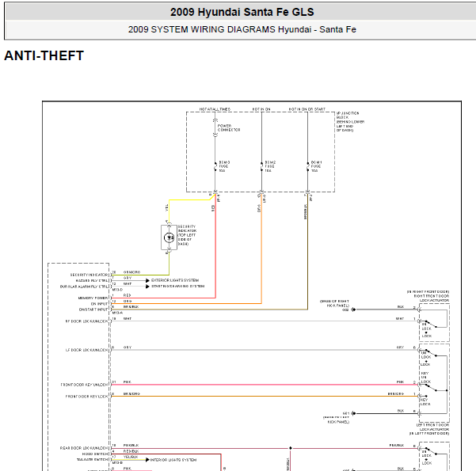Click the ON INPUT pin label
Viewport: 476px width, 471px height.
coord(99,304)
